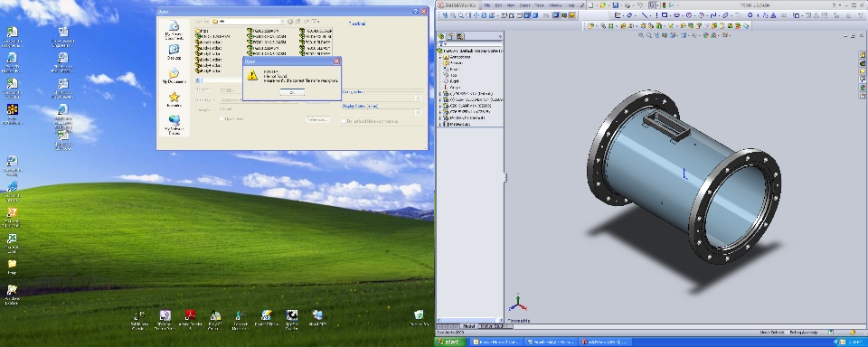Image resolution: width=868 pixels, height=347 pixels.
Task: Click Insert Components in assembly toolbar
Action: click(591, 26)
